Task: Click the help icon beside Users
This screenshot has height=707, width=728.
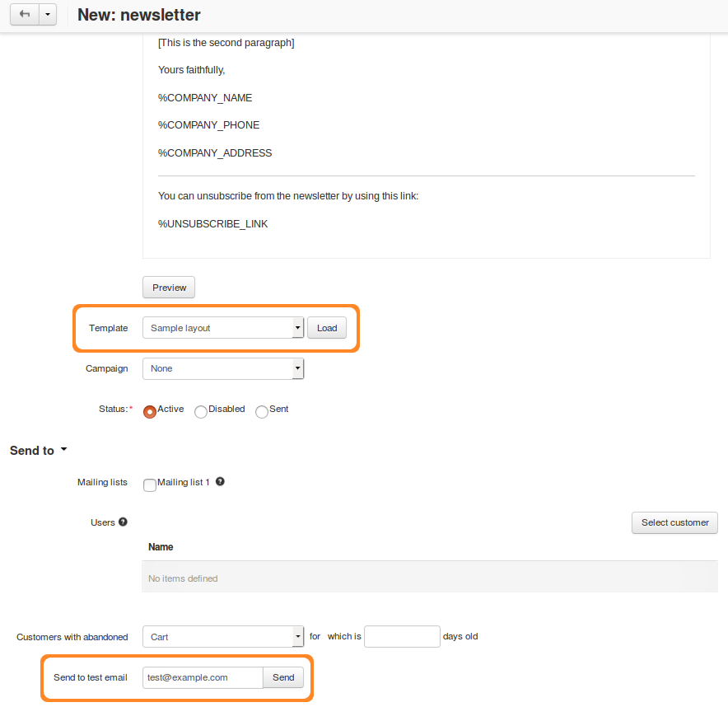Action: point(123,522)
